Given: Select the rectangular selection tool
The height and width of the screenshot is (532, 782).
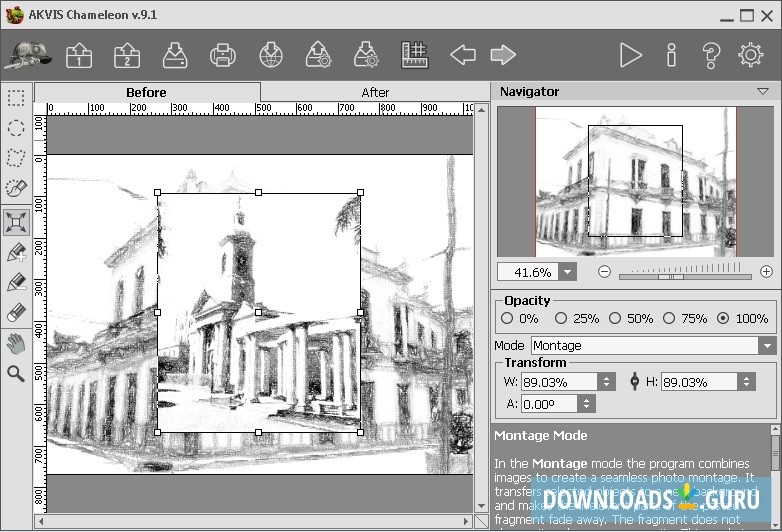Looking at the screenshot, I should coord(16,98).
